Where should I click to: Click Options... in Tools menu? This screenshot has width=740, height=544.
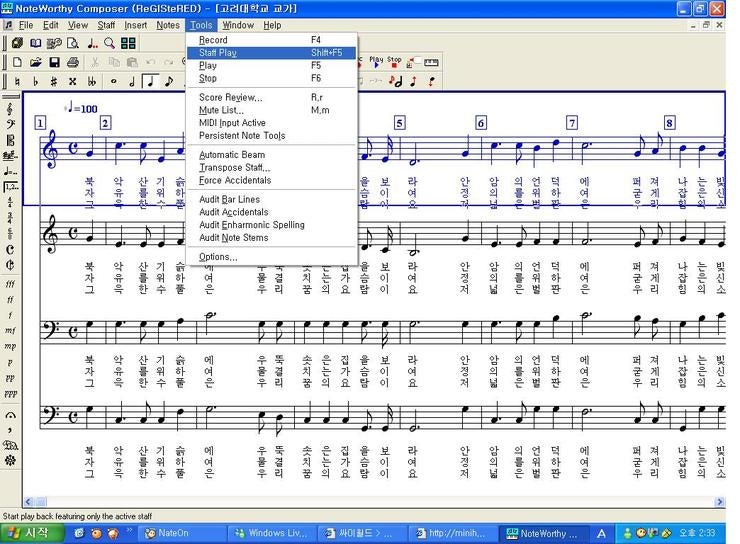pyautogui.click(x=271, y=257)
